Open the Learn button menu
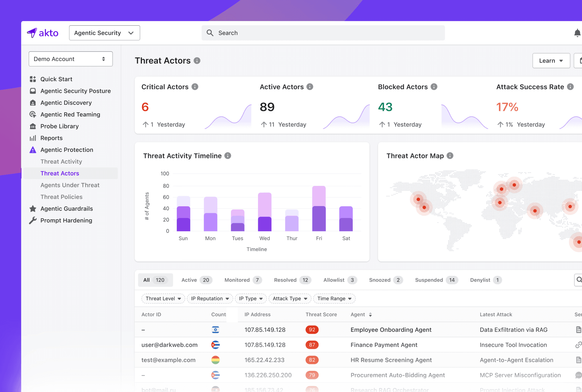582x392 pixels. tap(551, 61)
